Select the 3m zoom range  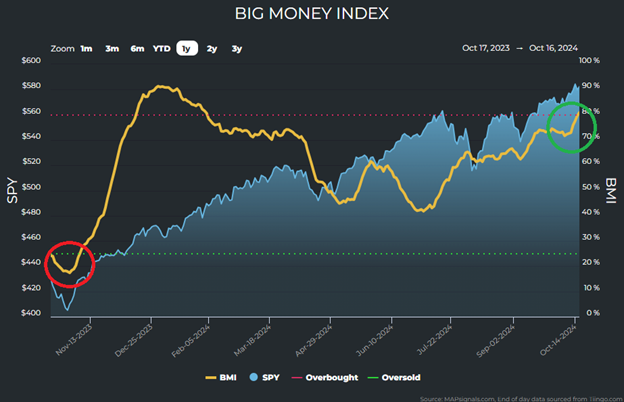112,48
